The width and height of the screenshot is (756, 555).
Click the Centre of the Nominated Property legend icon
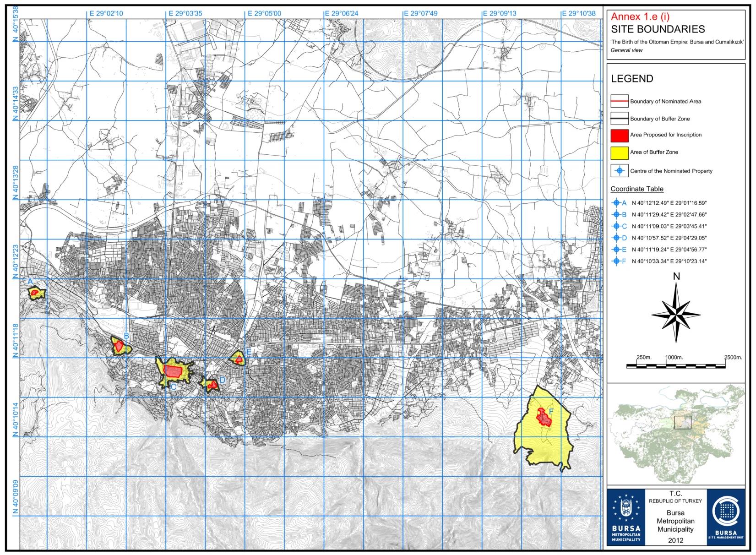tap(620, 170)
